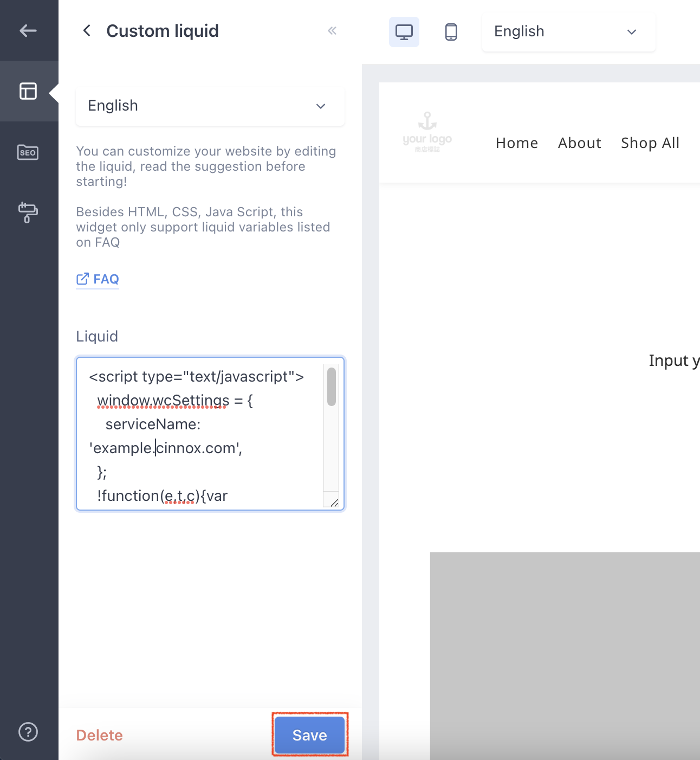Screen dimensions: 700x760
Task: Open the top bar English preview language dropdown
Action: coord(569,32)
